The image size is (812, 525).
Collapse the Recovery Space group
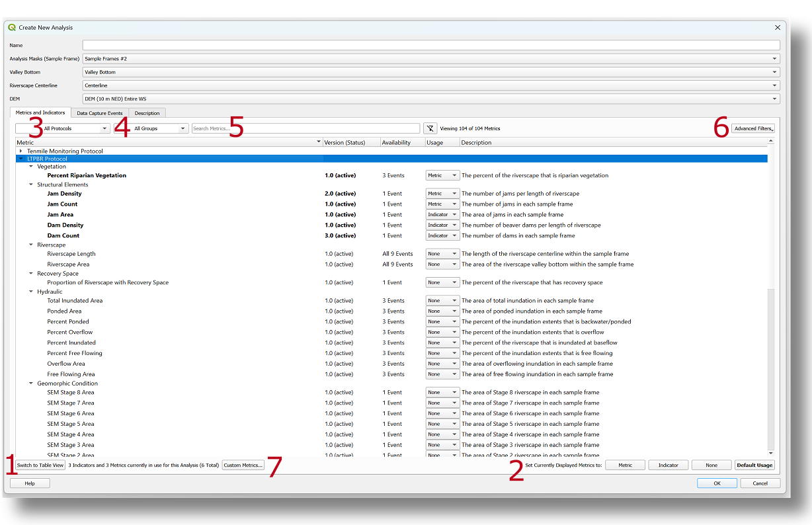click(31, 273)
